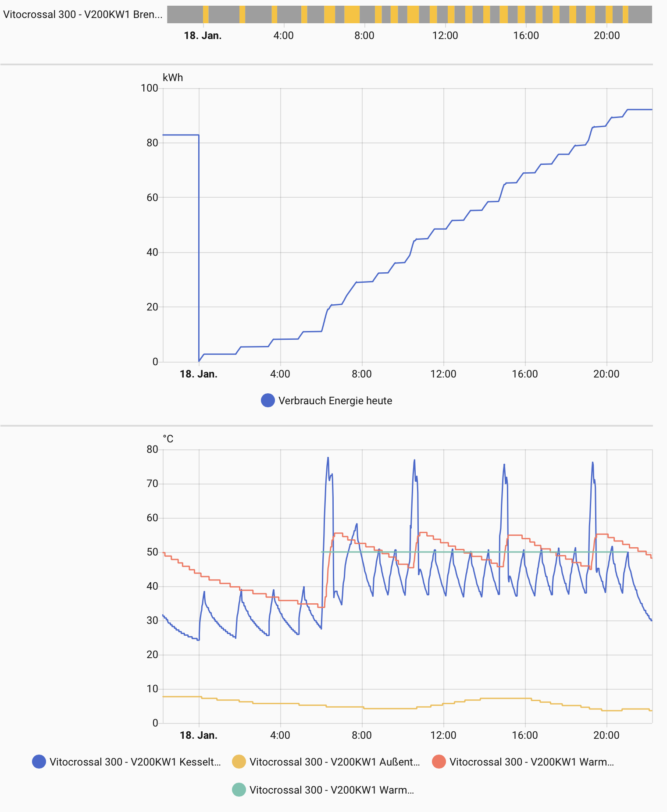Open the Vitocrossal 300 Bren... timeline row label
667x812 pixels.
point(82,14)
